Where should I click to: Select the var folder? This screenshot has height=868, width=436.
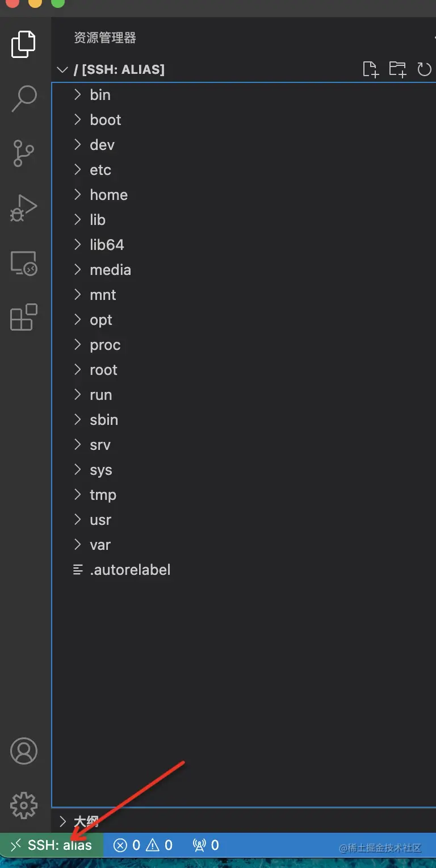point(100,545)
